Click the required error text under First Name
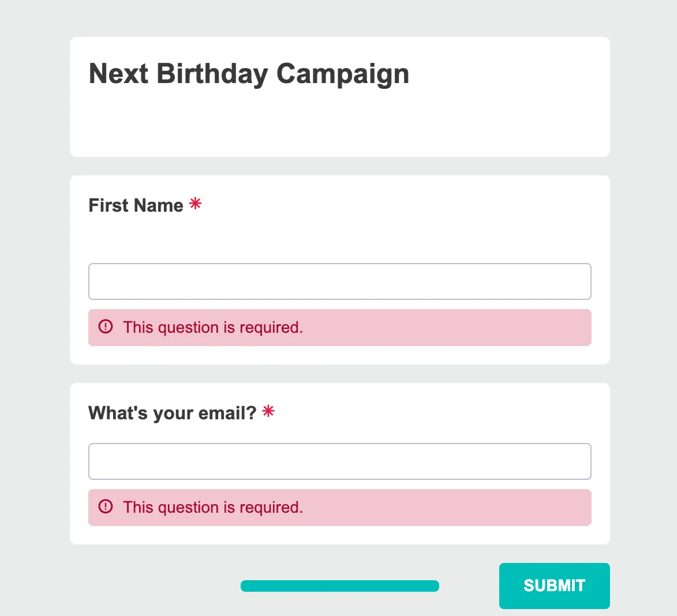This screenshot has width=677, height=616. tap(213, 328)
